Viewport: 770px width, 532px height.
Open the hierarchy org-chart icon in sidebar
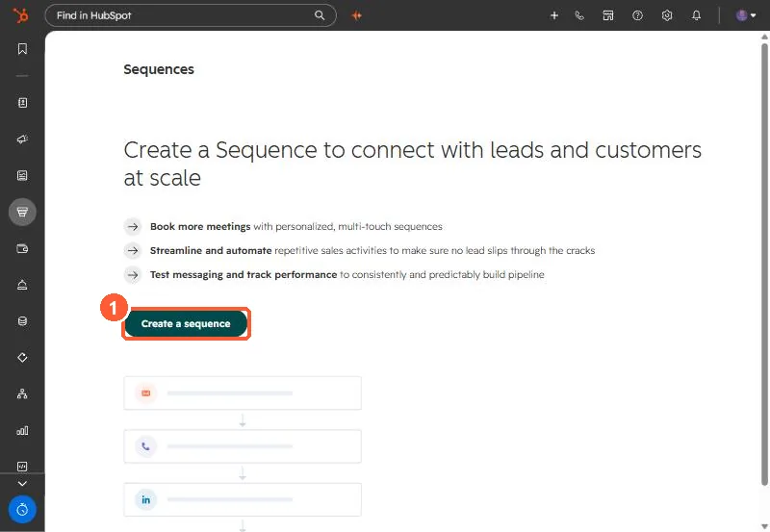22,394
